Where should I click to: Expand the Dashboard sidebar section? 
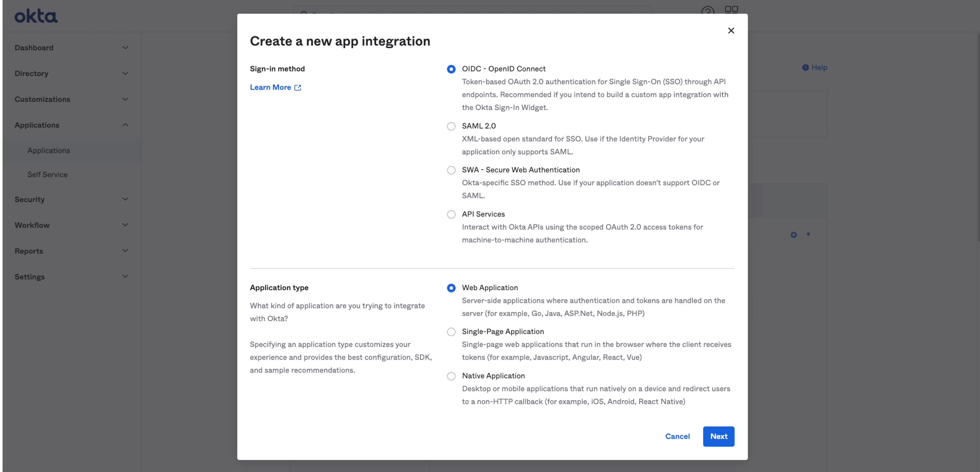(x=125, y=48)
